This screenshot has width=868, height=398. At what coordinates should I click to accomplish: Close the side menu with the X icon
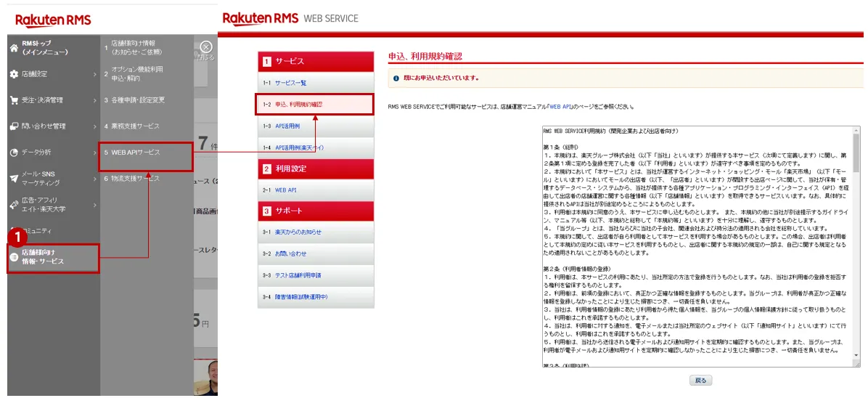[206, 47]
